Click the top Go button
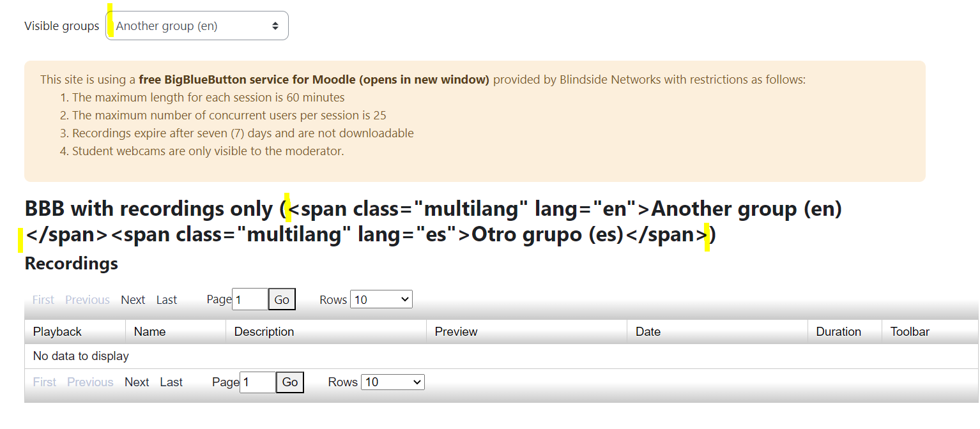980x429 pixels. (282, 299)
